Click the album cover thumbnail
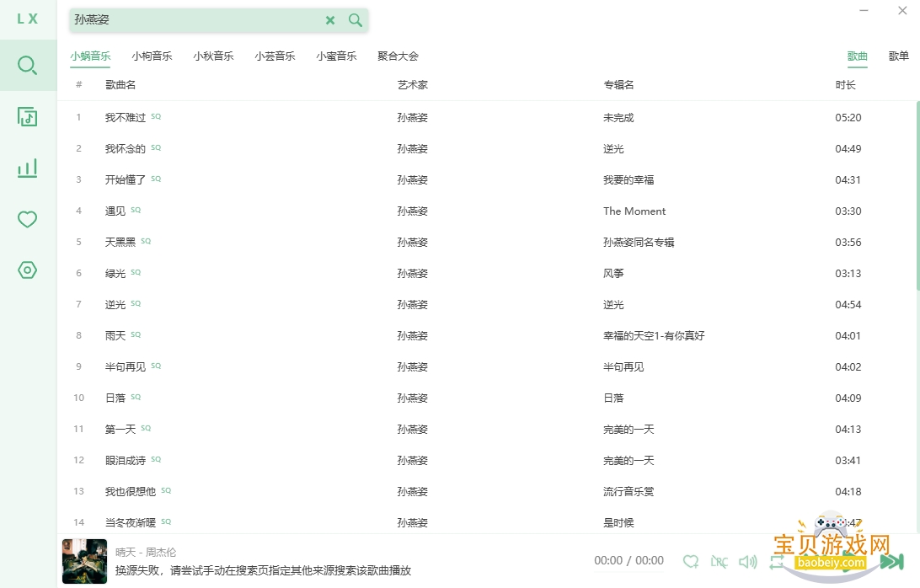The width and height of the screenshot is (920, 588). [x=84, y=562]
